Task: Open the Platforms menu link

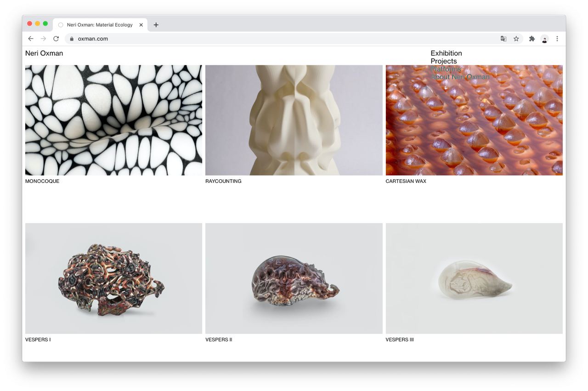Action: pyautogui.click(x=446, y=69)
